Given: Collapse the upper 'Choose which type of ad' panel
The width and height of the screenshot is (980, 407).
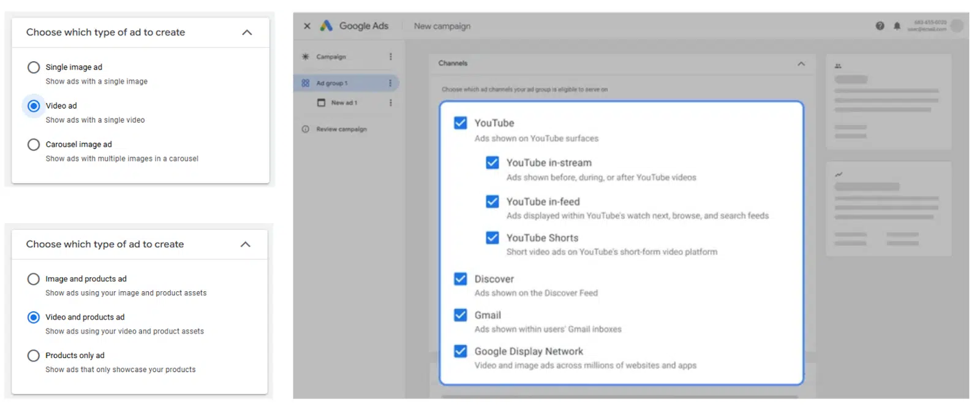Looking at the screenshot, I should pos(247,32).
